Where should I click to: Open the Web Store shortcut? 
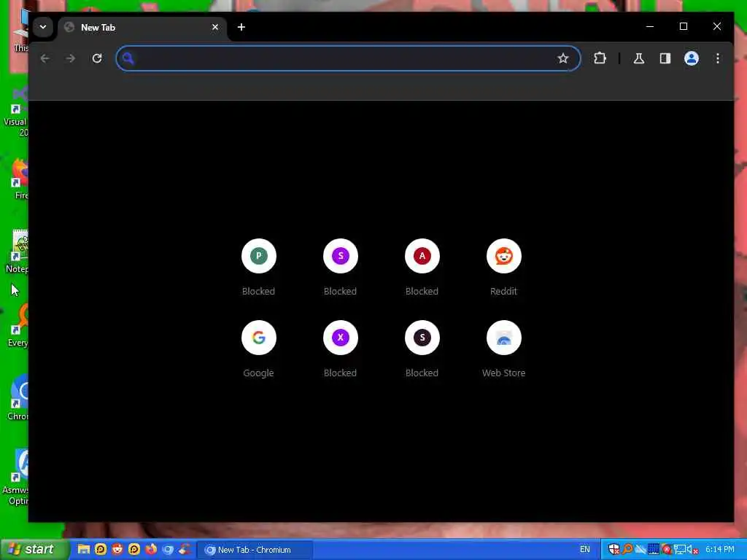pos(503,349)
